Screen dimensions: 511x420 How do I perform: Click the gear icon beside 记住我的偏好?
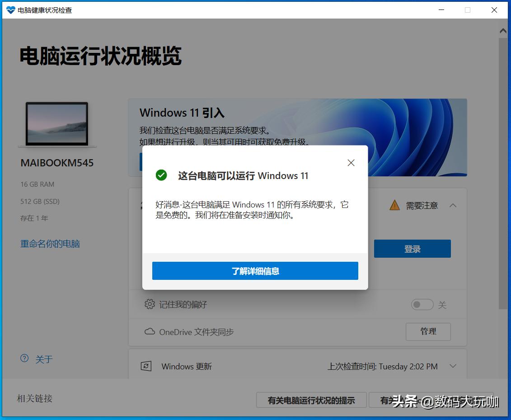[x=150, y=304]
